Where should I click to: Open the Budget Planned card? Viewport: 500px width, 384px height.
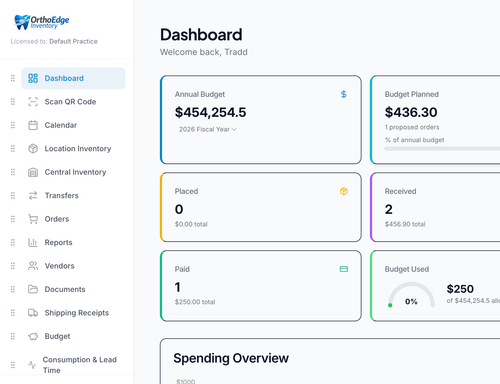435,120
